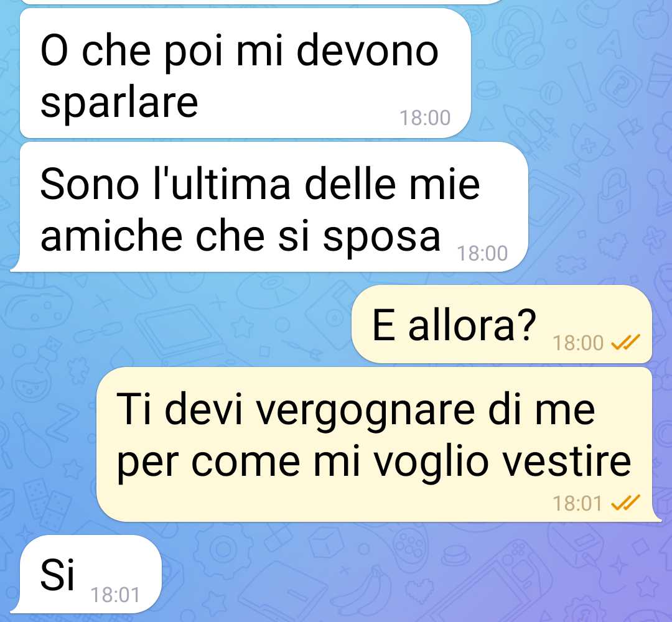The image size is (672, 622).
Task: Select the "Si" reply bubble
Action: point(86,573)
